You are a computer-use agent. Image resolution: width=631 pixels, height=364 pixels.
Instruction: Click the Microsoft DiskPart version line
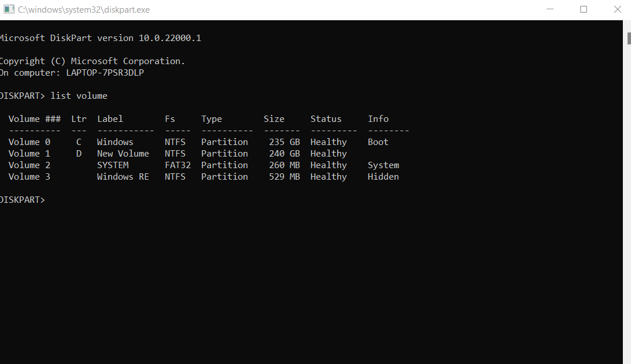[100, 38]
